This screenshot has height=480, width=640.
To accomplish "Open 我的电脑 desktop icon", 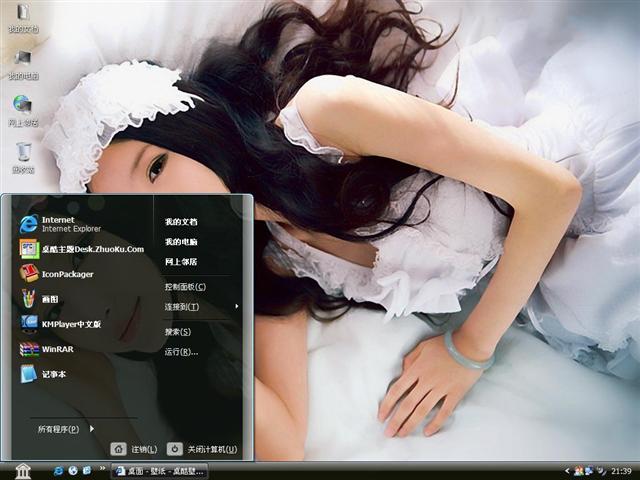I will [x=23, y=64].
